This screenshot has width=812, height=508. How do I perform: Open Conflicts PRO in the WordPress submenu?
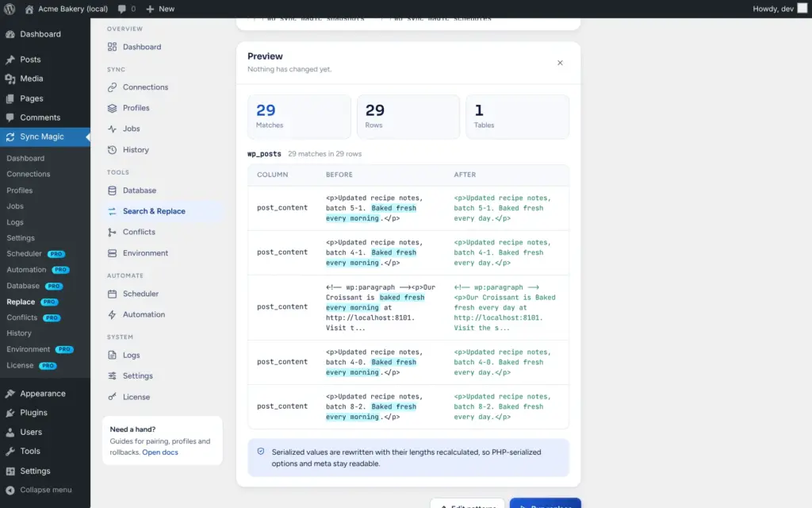point(33,317)
